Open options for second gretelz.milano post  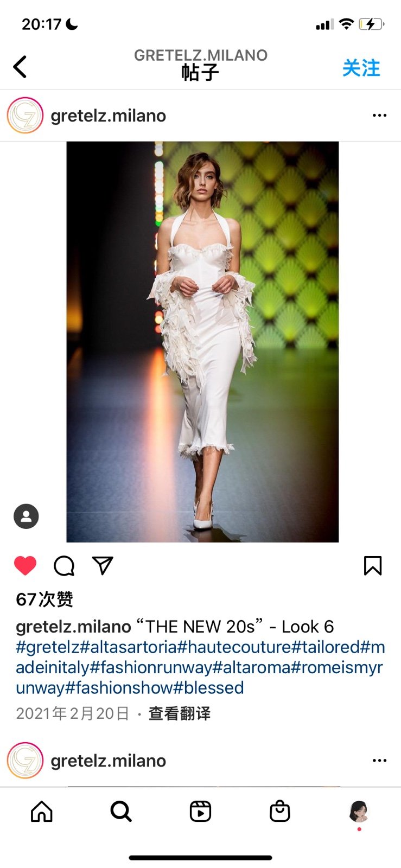(x=379, y=761)
